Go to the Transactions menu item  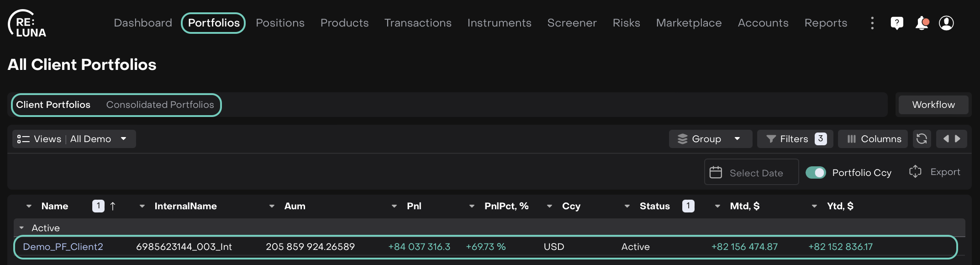pyautogui.click(x=418, y=23)
